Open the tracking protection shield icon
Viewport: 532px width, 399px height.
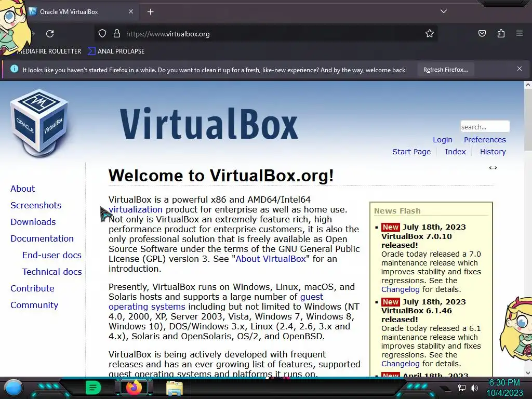[x=102, y=34]
